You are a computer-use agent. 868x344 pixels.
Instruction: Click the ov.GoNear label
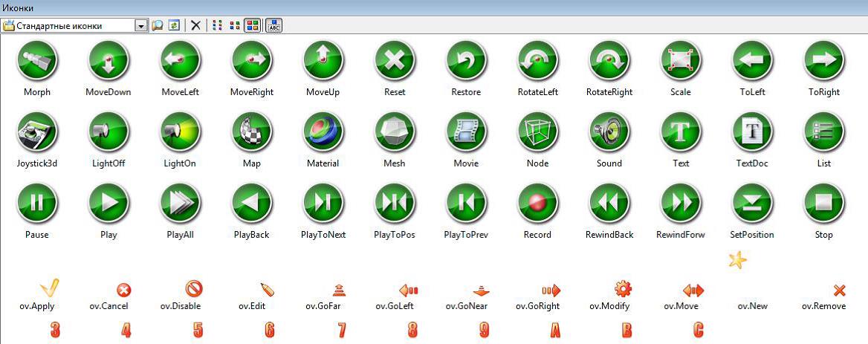(466, 306)
